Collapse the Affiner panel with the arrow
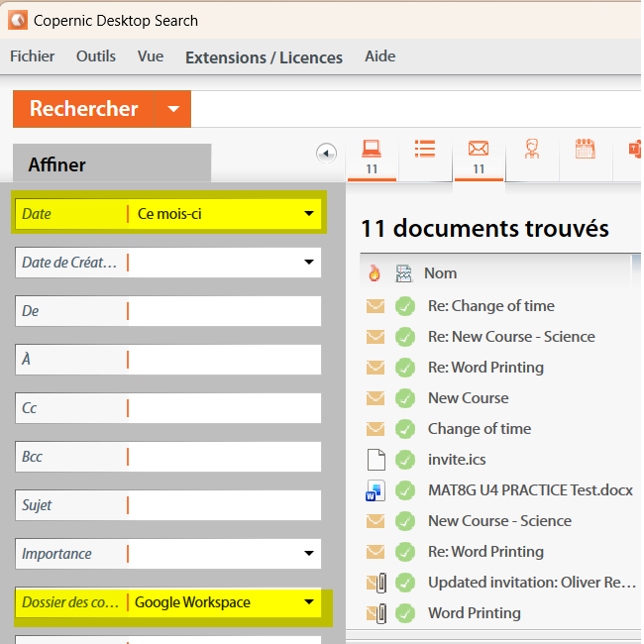The width and height of the screenshot is (644, 644). (326, 153)
